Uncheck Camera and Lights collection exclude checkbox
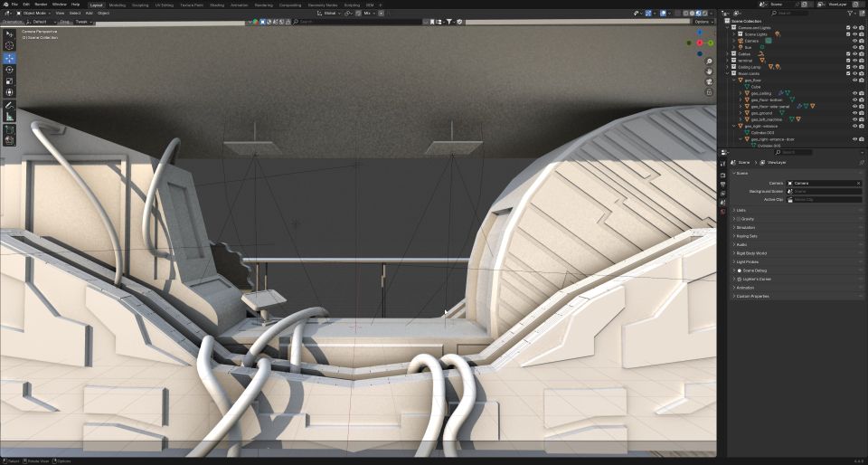Viewport: 868px width, 465px height. coord(848,28)
